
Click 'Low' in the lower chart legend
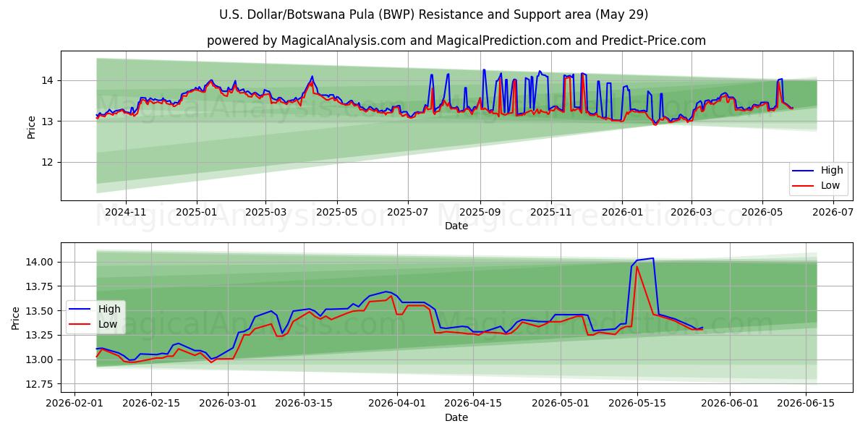pyautogui.click(x=108, y=324)
